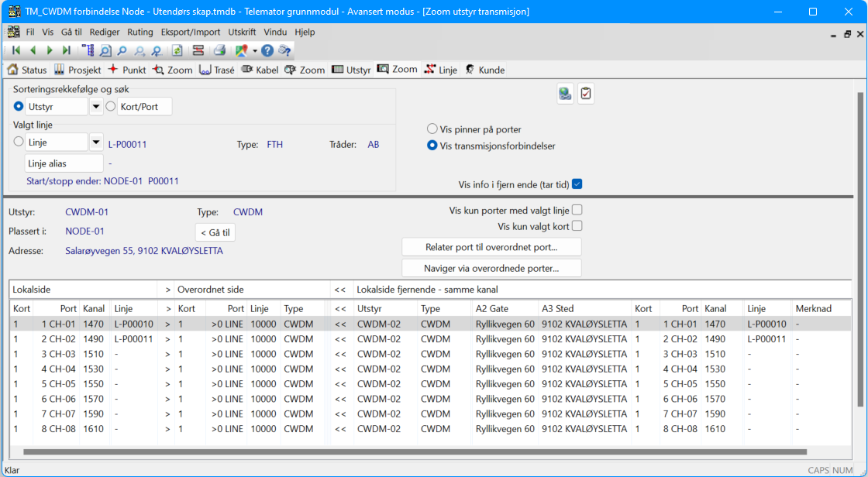Open the Status tab with house icon
868x477 pixels.
tap(26, 70)
